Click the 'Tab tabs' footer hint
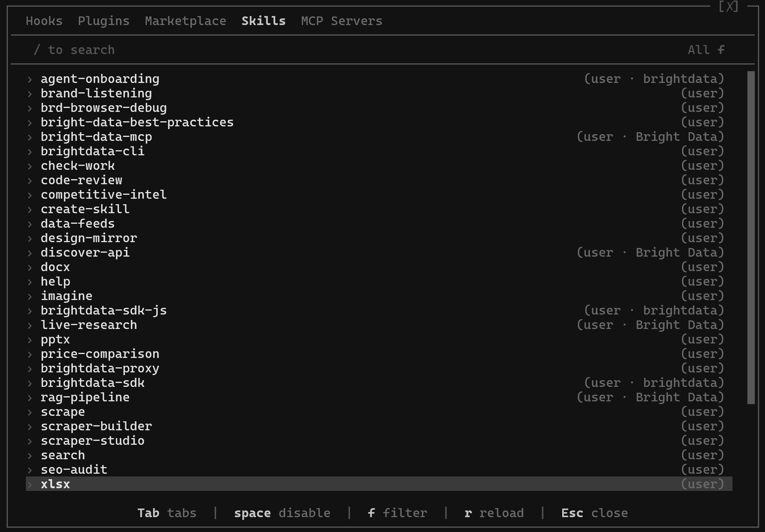 coord(167,513)
